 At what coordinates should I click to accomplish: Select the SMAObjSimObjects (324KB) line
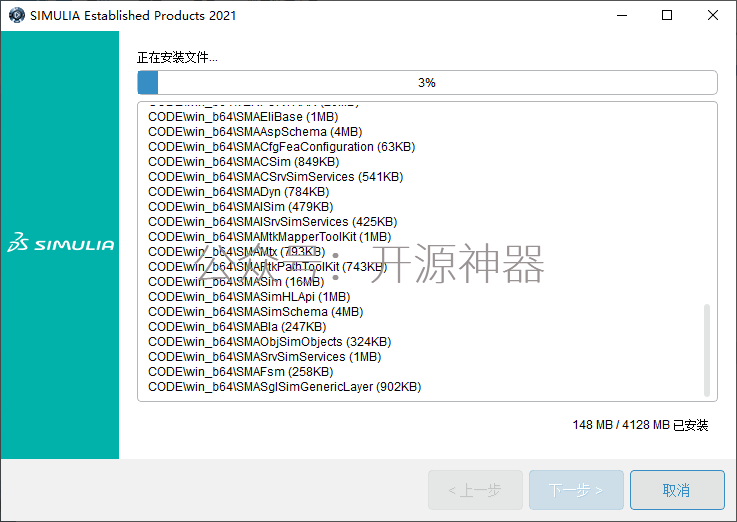click(269, 342)
